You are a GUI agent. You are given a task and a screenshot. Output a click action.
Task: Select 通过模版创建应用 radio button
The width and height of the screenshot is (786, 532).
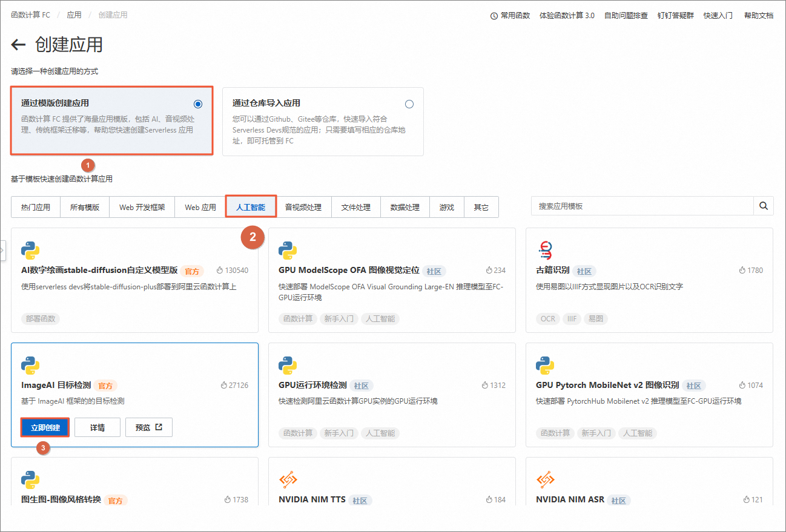pyautogui.click(x=198, y=104)
